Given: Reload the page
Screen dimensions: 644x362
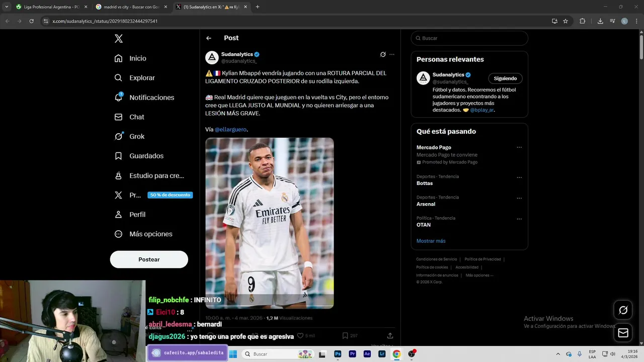Looking at the screenshot, I should [x=31, y=21].
